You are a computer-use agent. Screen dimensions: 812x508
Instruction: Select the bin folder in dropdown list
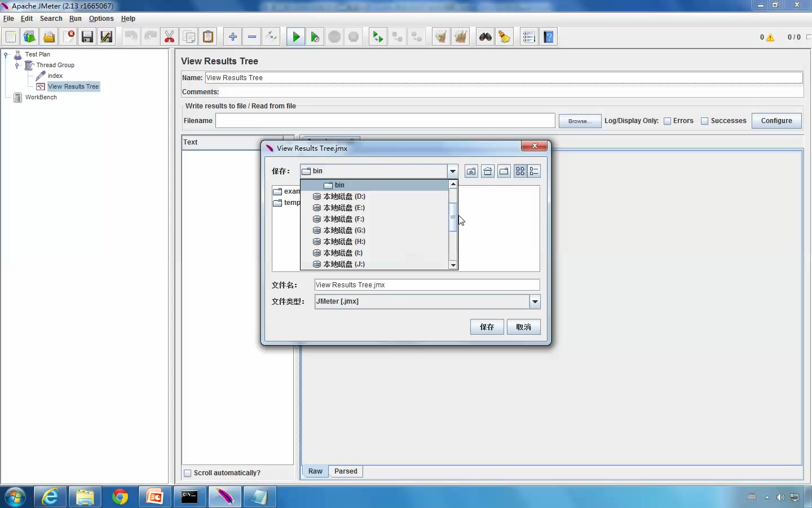(374, 185)
